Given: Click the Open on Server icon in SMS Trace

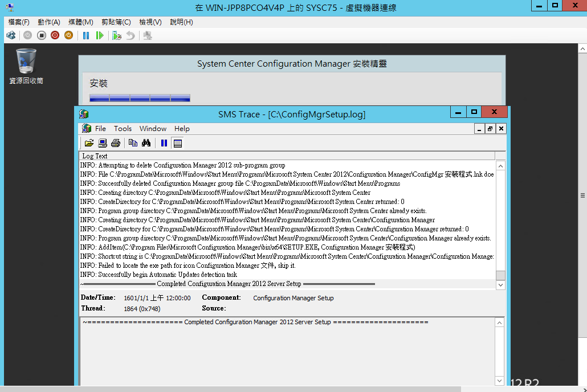Looking at the screenshot, I should 103,143.
